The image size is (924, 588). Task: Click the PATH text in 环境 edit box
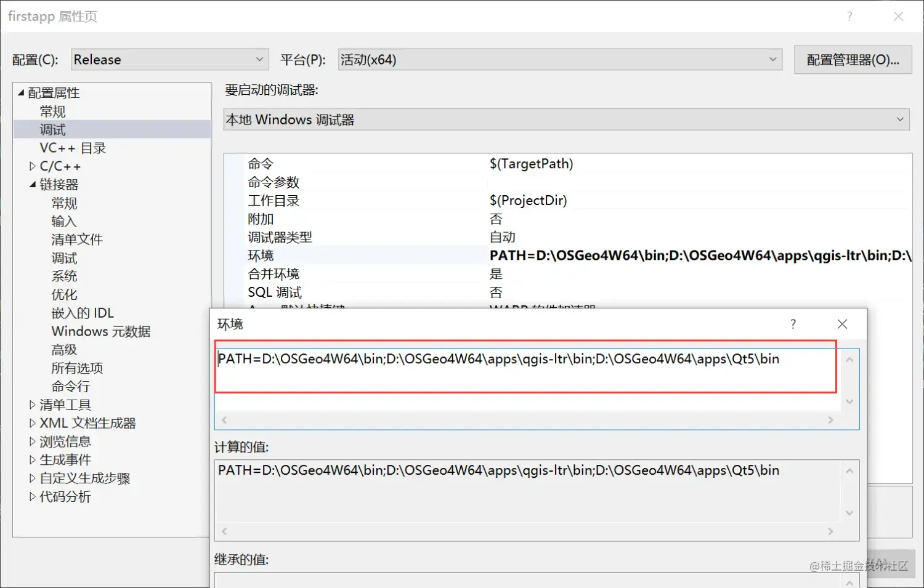coord(498,359)
